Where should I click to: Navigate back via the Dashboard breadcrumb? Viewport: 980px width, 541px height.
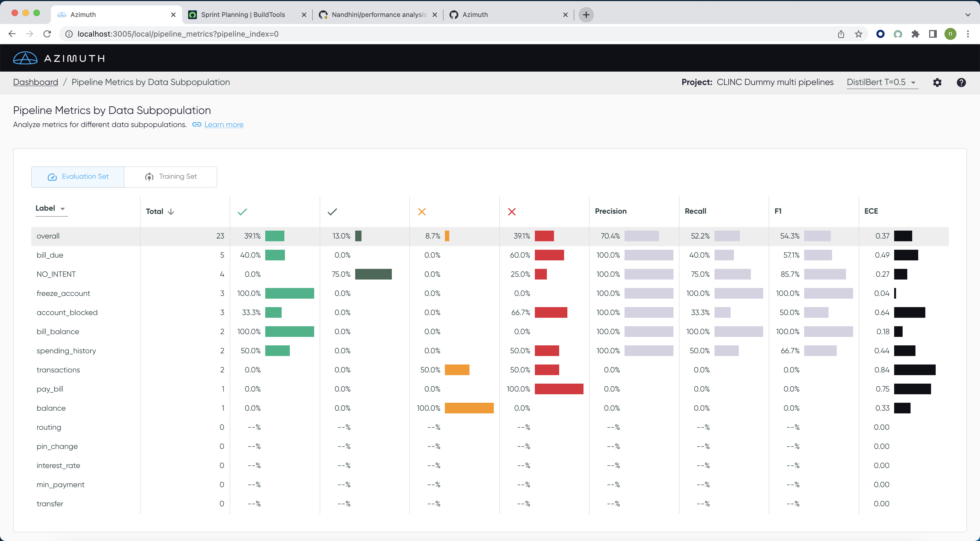point(35,82)
